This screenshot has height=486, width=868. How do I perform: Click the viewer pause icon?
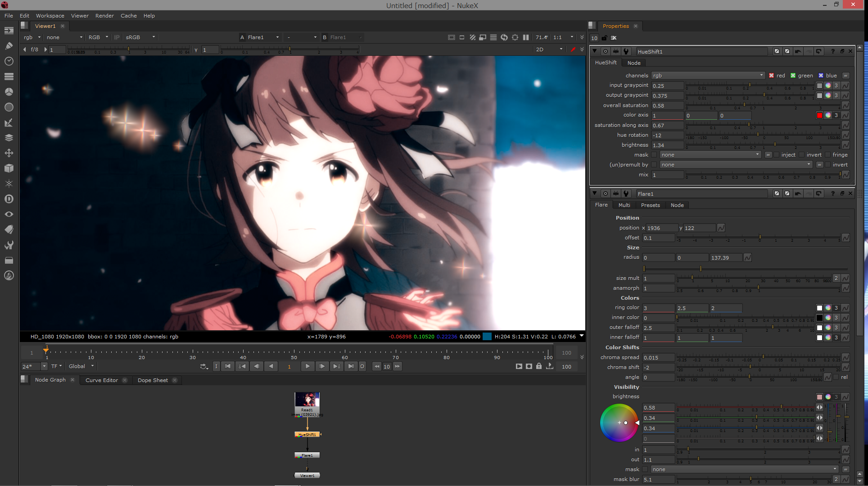coord(525,37)
